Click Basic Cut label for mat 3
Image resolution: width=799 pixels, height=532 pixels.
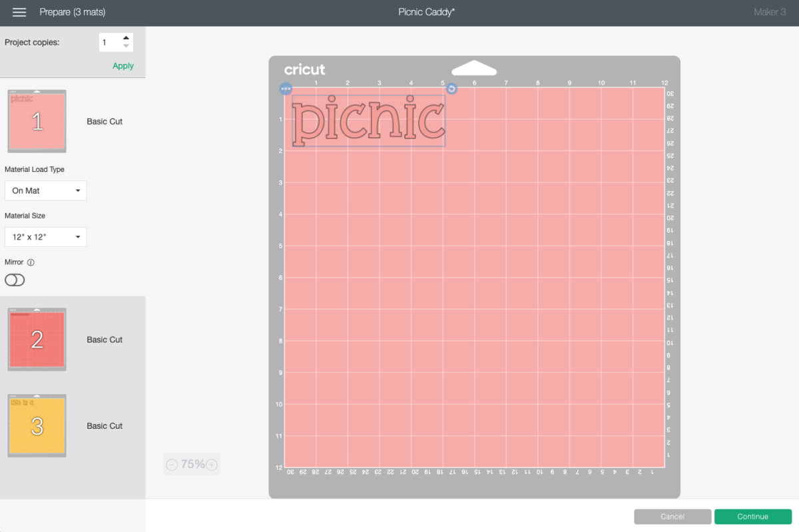click(x=105, y=426)
